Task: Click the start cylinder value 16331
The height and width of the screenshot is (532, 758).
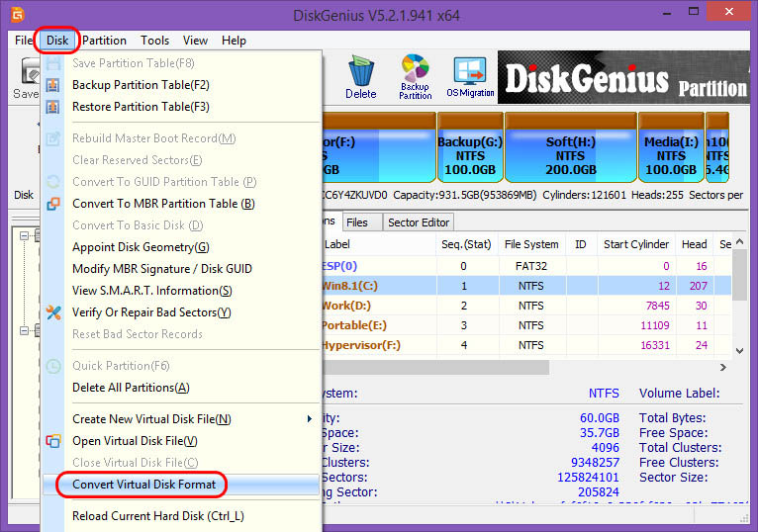Action: pos(655,345)
